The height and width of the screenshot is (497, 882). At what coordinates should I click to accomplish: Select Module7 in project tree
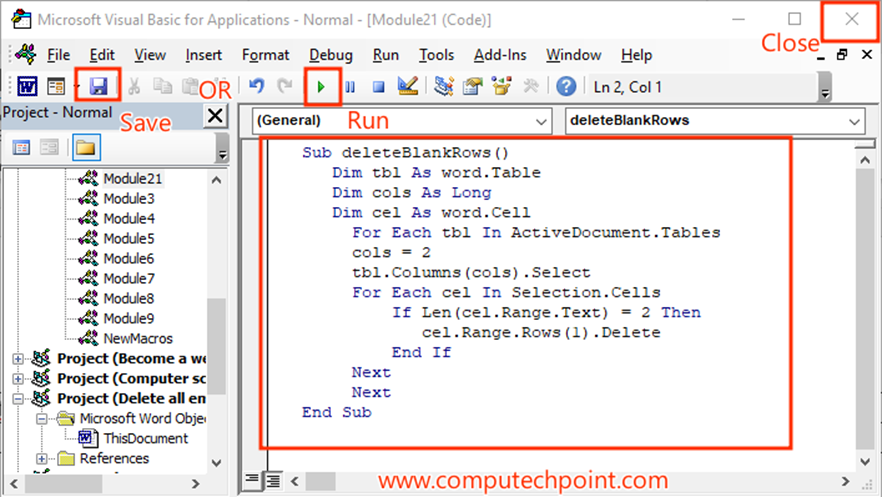tap(129, 279)
